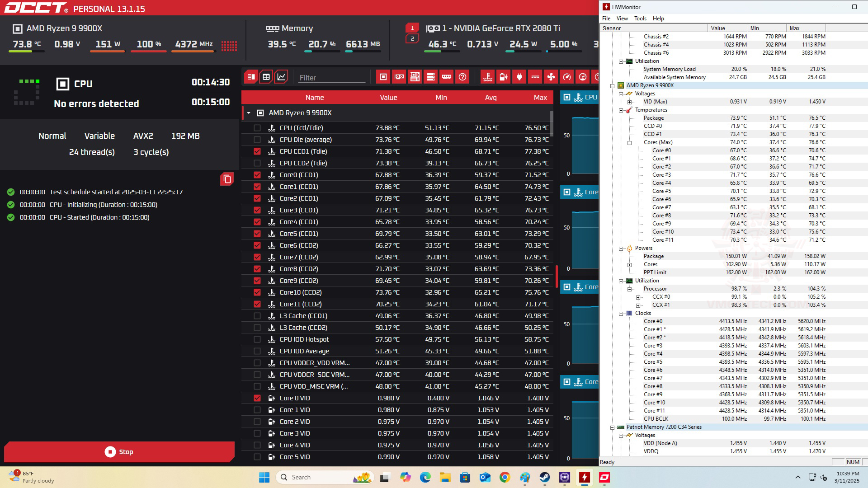Switch to graph view icon
Screen dimensions: 868x488
(281, 77)
